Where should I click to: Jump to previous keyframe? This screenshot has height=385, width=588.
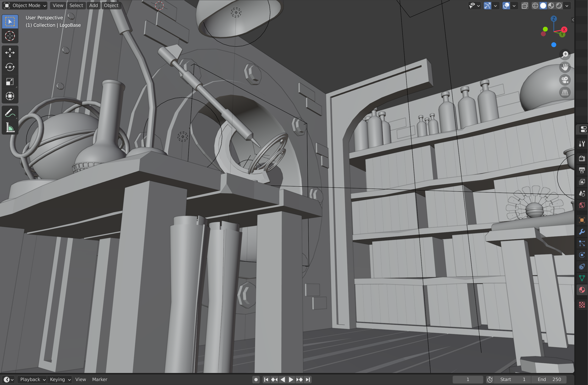click(x=274, y=380)
